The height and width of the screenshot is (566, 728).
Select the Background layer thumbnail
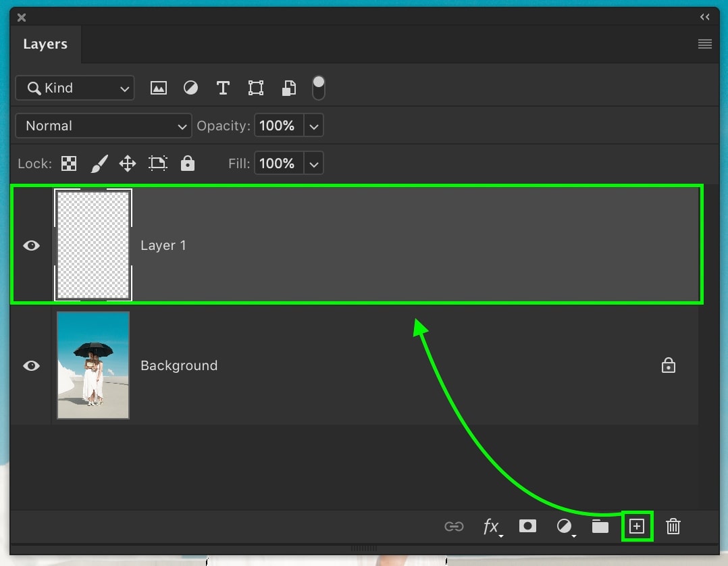click(x=93, y=365)
